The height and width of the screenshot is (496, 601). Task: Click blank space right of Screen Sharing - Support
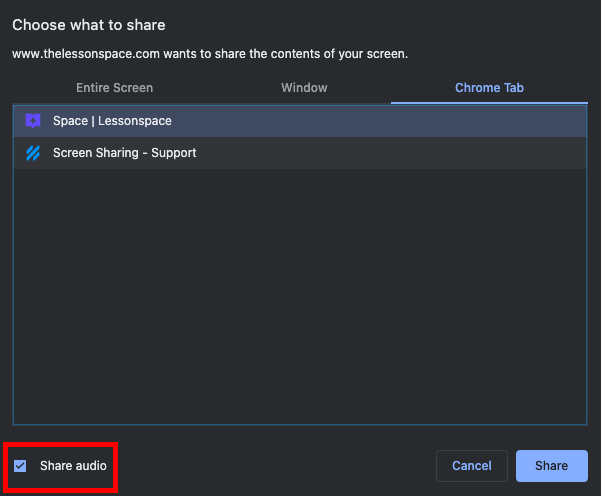click(x=400, y=153)
